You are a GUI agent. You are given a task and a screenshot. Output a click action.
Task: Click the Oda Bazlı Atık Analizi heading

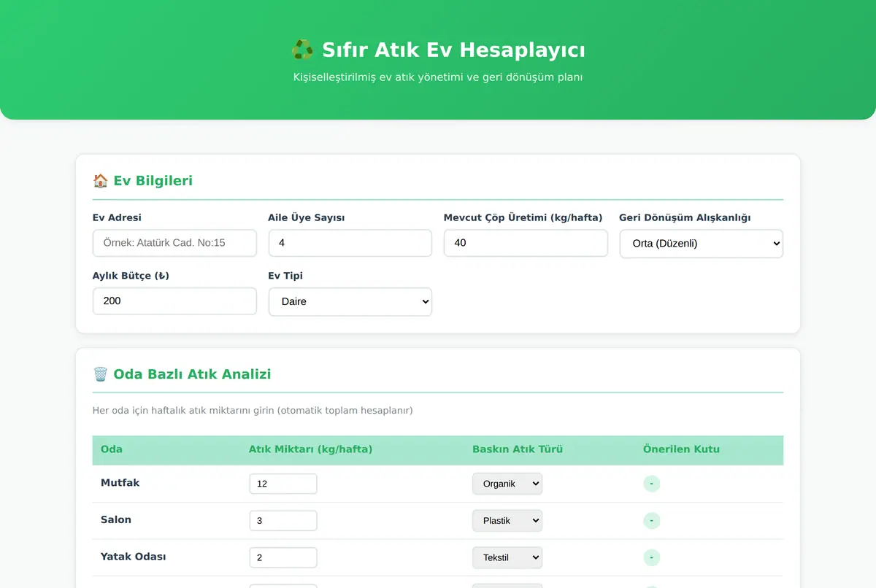tap(192, 374)
